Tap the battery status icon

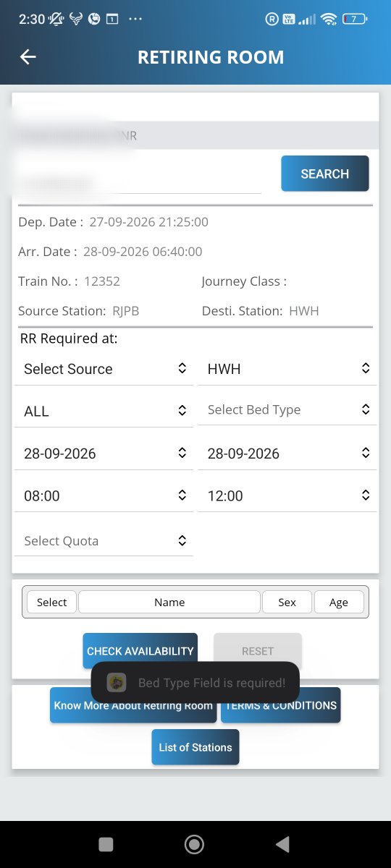pos(355,20)
